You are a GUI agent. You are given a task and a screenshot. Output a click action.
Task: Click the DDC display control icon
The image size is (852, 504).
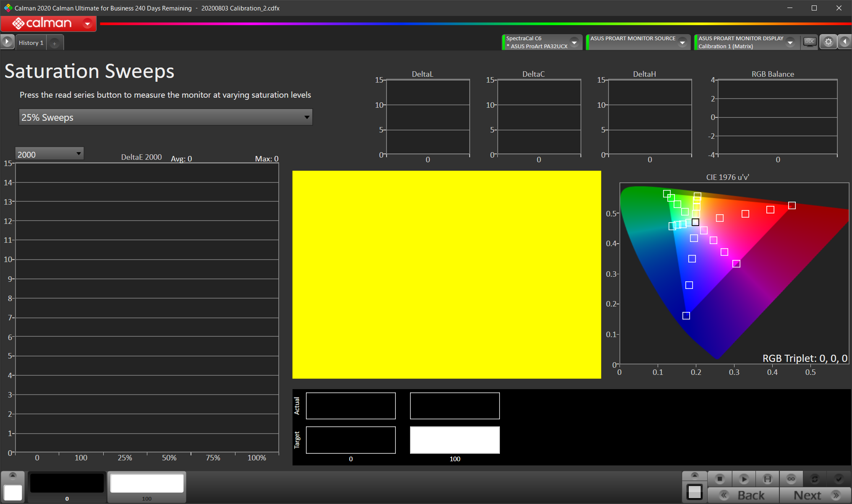pyautogui.click(x=810, y=42)
